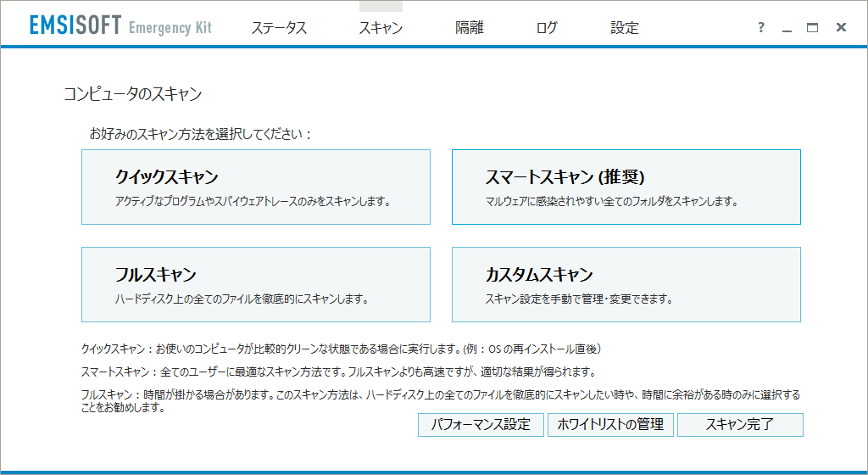
Task: Choose スマートスキャン (推奨) scan
Action: pyautogui.click(x=626, y=187)
